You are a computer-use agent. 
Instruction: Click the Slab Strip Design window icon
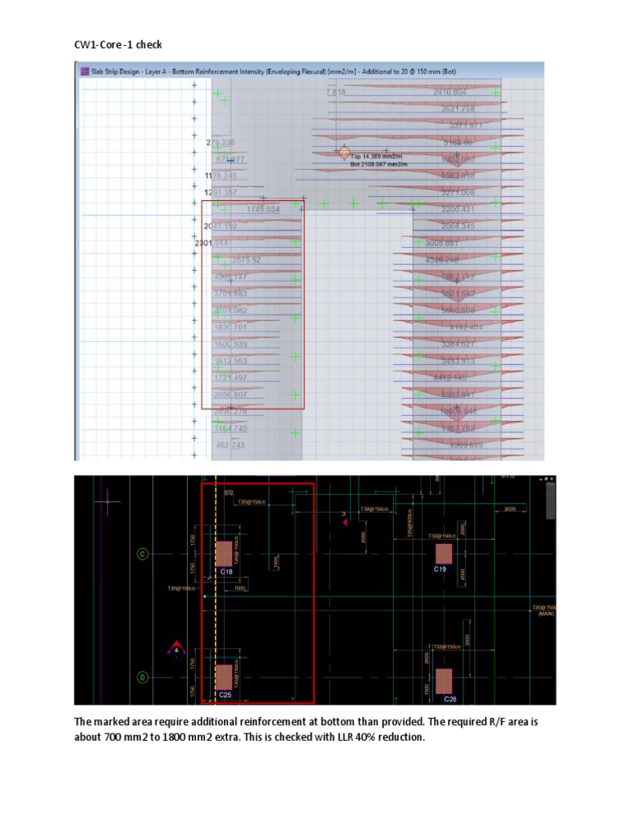tap(84, 71)
